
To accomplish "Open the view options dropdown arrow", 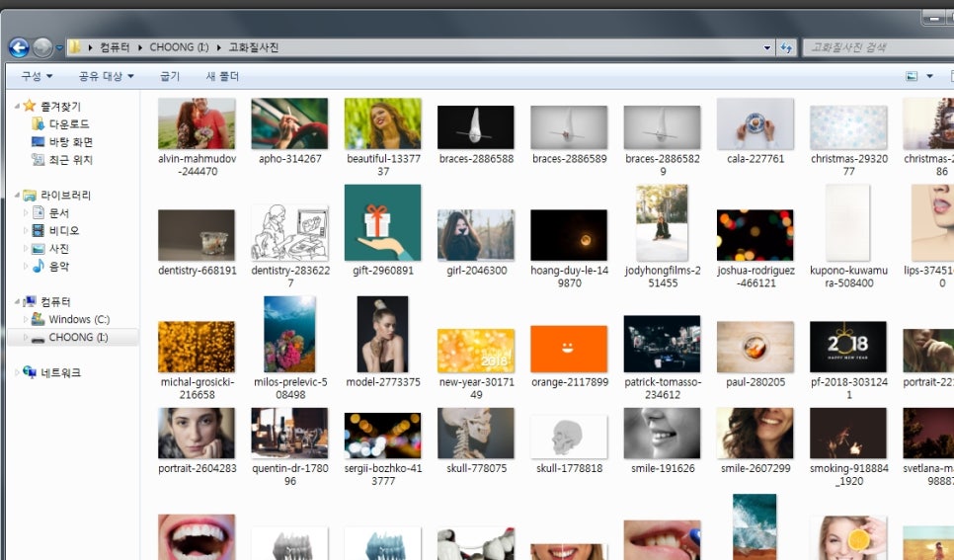I will (x=929, y=76).
